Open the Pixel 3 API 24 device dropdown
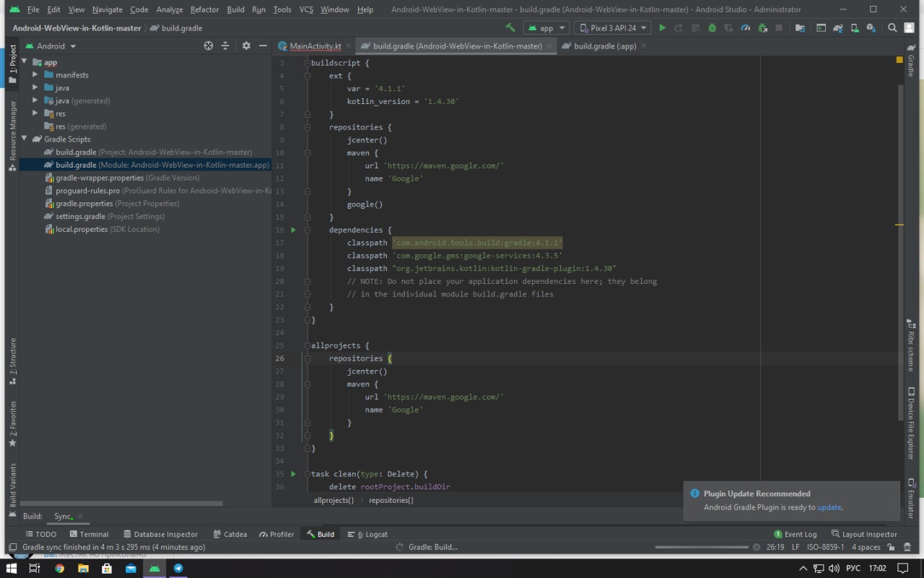The image size is (924, 578). coord(613,28)
